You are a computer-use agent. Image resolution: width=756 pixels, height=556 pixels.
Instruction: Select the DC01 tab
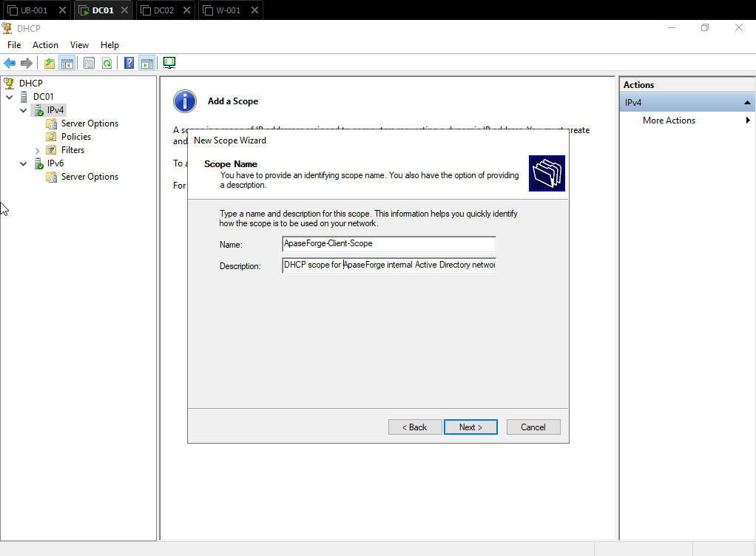pyautogui.click(x=103, y=10)
